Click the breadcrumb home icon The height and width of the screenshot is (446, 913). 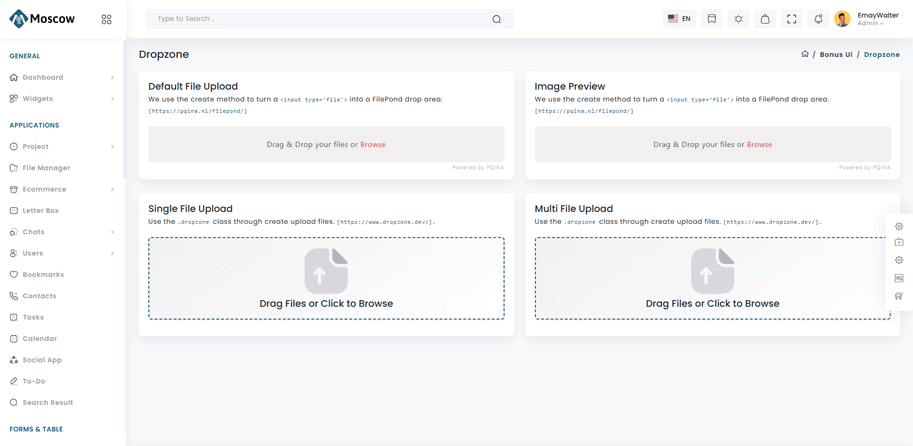805,54
